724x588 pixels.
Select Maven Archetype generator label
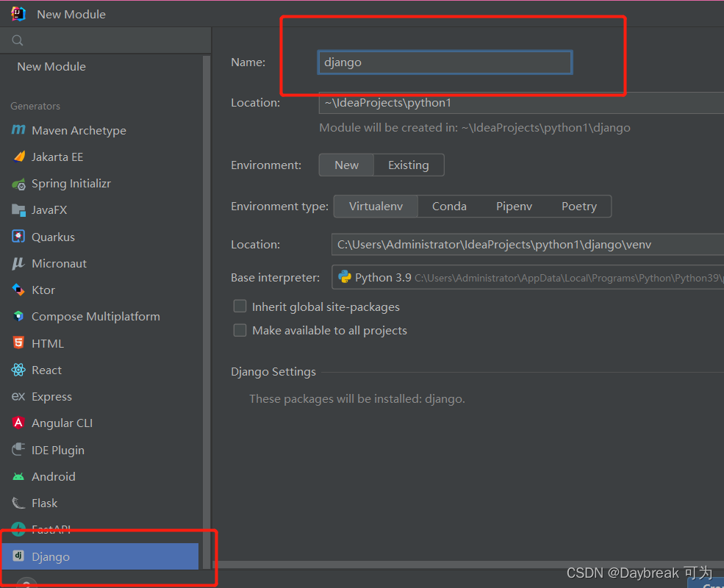pyautogui.click(x=79, y=131)
